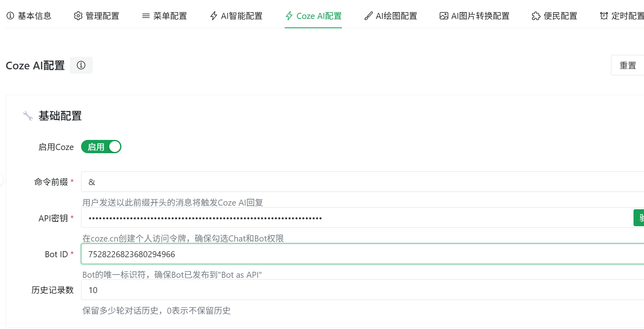Screen dimensions: 644x329
Task: Open the AI绘图配置 tab
Action: pyautogui.click(x=391, y=16)
